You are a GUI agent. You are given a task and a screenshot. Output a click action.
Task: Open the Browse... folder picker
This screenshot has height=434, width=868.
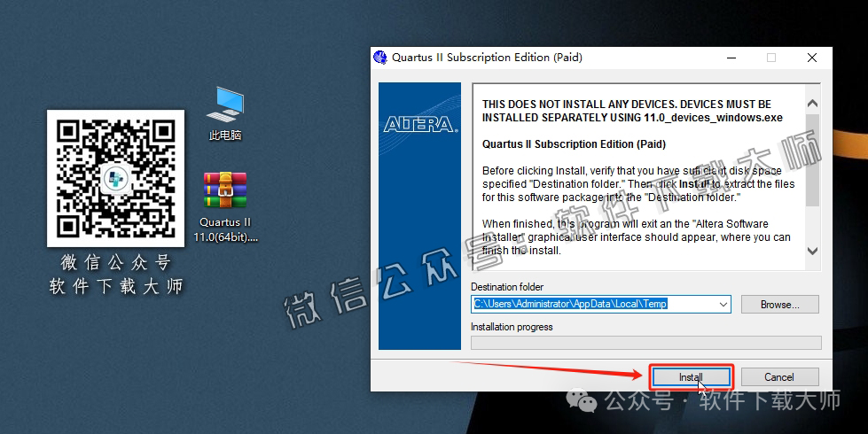pos(779,304)
